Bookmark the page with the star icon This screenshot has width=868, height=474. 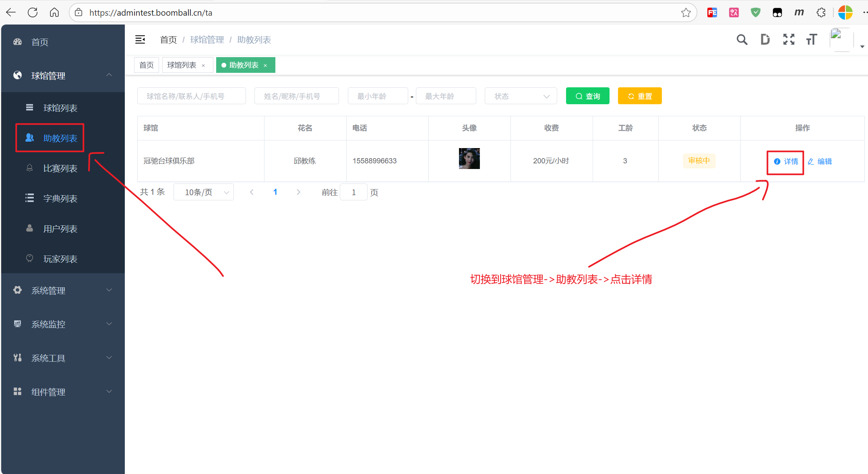pyautogui.click(x=686, y=12)
